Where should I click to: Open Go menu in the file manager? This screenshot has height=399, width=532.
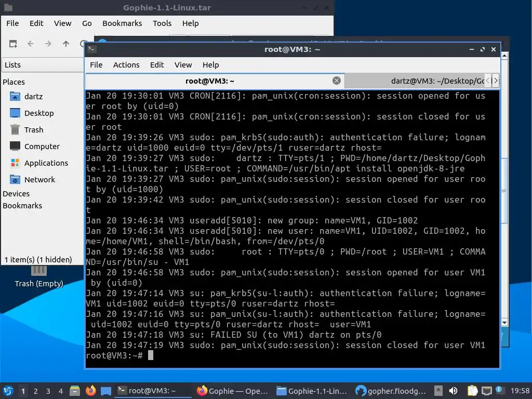coord(87,23)
